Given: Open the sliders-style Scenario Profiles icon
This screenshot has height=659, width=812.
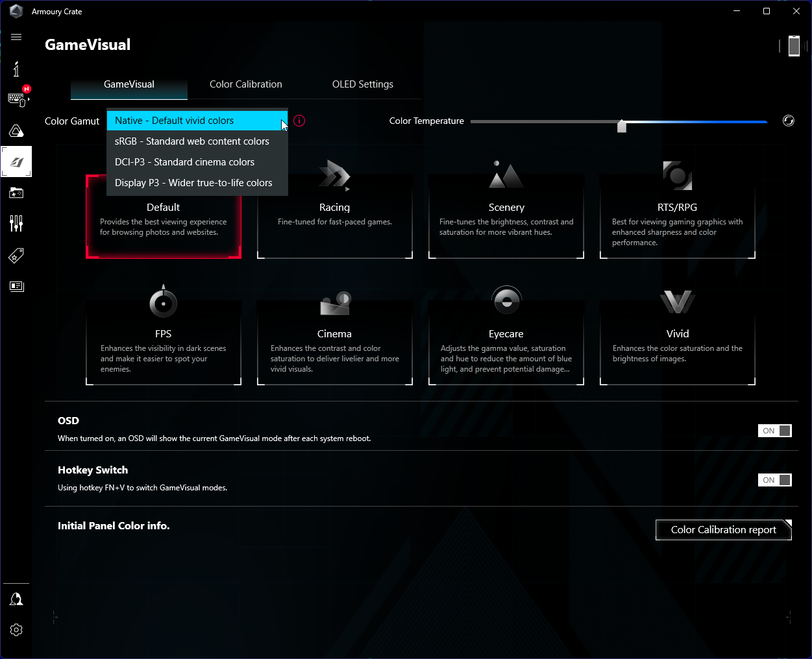Looking at the screenshot, I should (x=16, y=224).
